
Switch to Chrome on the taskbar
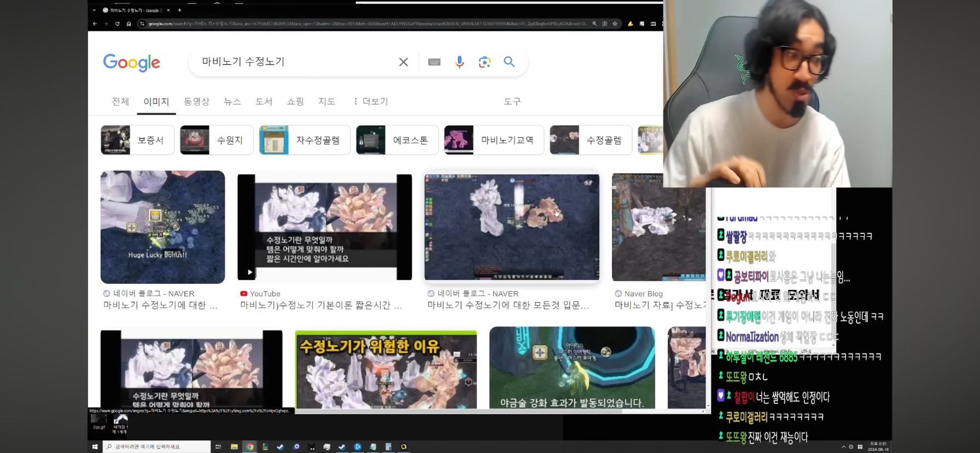coord(249,447)
